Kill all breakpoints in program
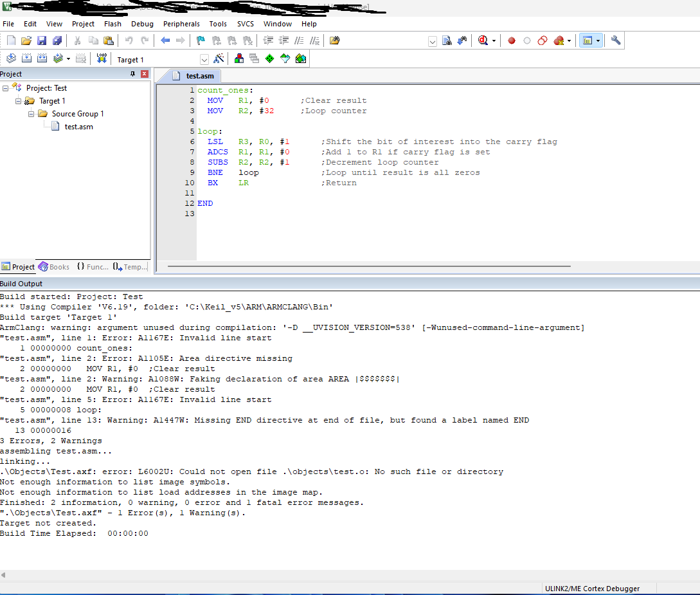Viewport: 700px width, 595px height. [559, 40]
